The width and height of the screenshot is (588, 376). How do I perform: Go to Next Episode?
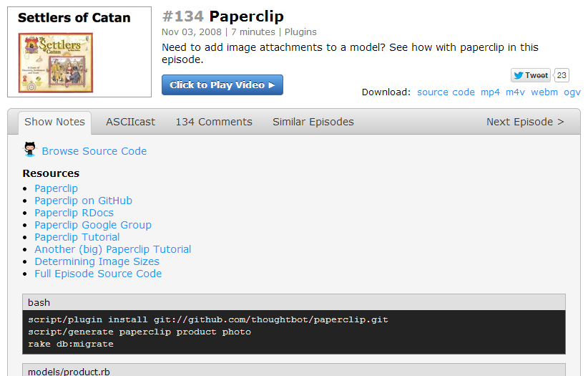(525, 122)
